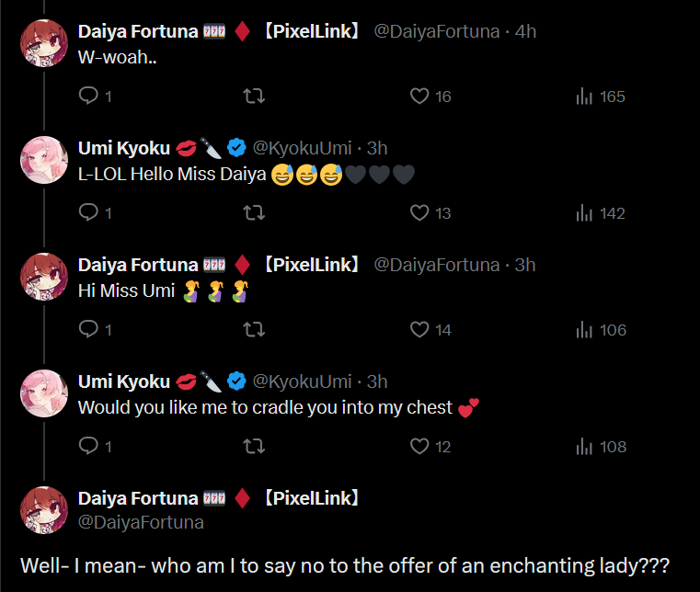Click Daiya Fortuna's avatar on the bottom tweet
The width and height of the screenshot is (700, 592).
[44, 510]
